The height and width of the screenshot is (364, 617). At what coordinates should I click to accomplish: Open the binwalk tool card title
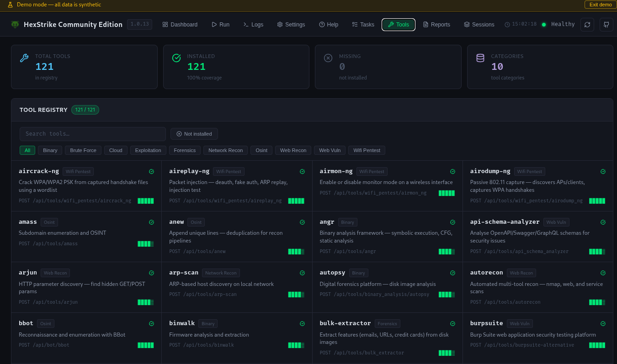pos(182,323)
